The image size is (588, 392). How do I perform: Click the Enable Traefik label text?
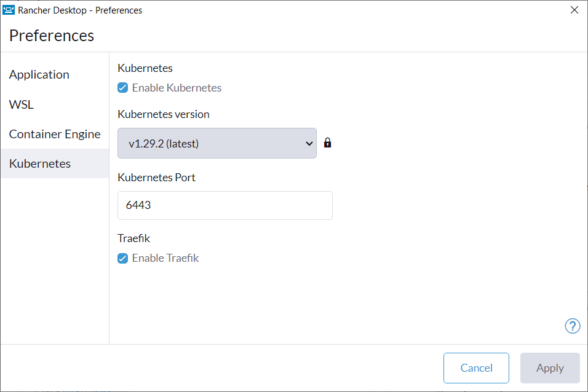pyautogui.click(x=165, y=258)
